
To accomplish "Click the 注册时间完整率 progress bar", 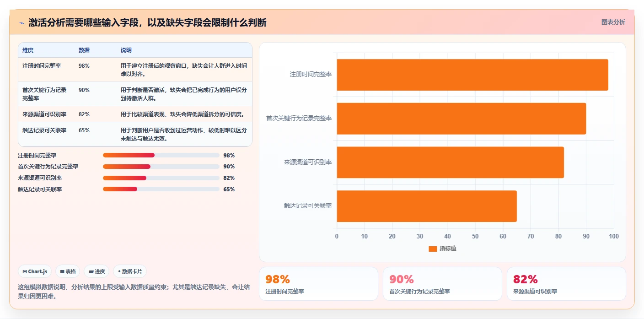I will click(x=161, y=155).
